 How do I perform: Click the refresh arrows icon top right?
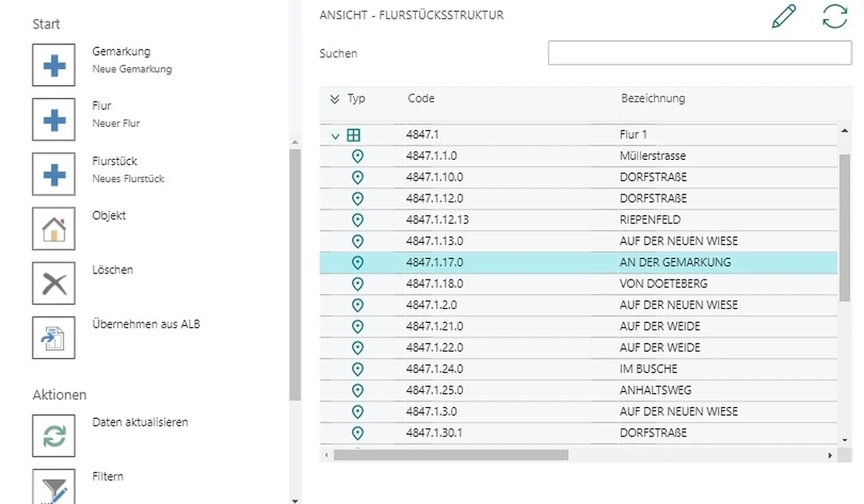835,17
